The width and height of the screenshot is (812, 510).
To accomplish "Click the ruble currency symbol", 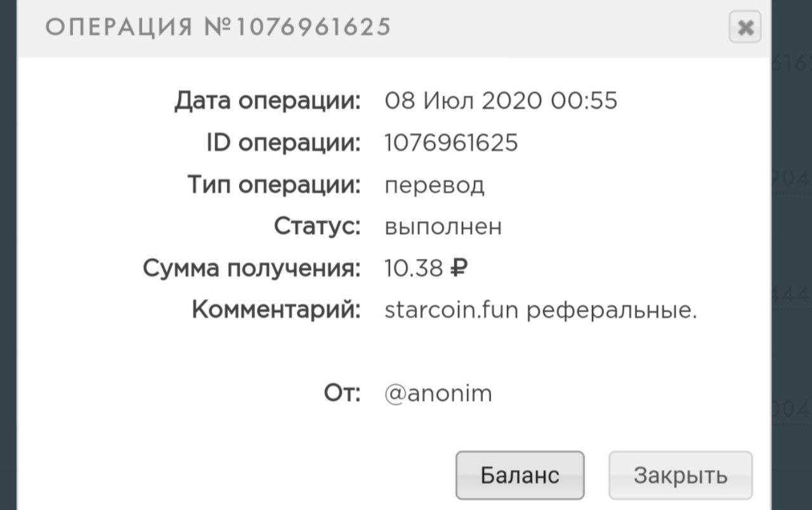I will [x=459, y=269].
